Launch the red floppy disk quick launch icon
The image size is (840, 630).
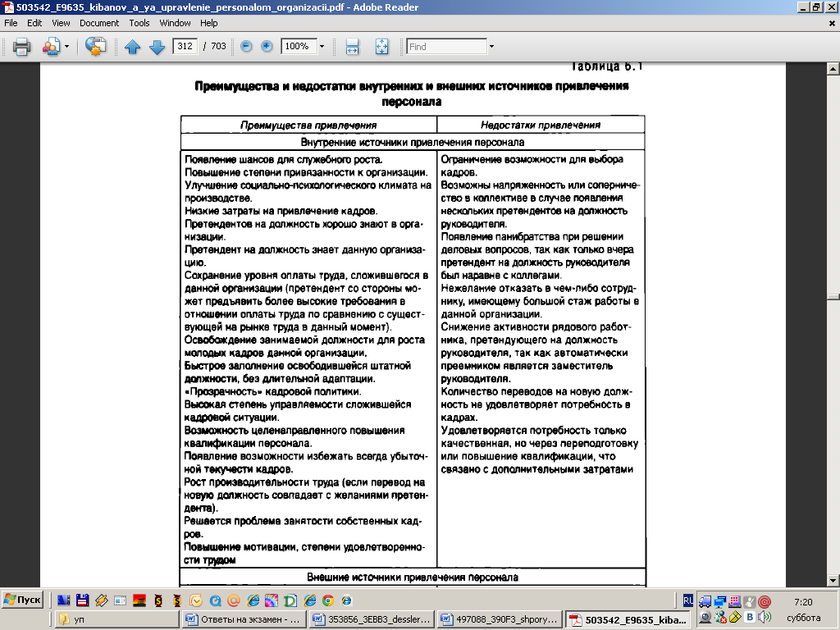tap(83, 600)
